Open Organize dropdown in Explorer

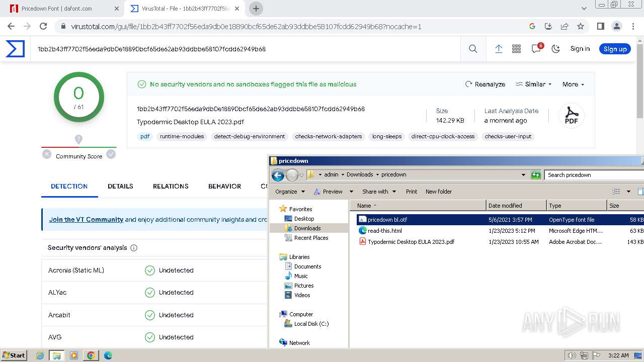pos(290,192)
